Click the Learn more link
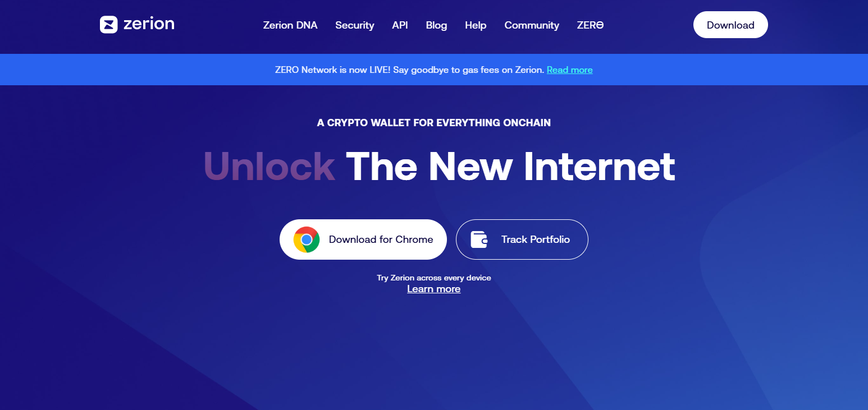Image resolution: width=868 pixels, height=410 pixels. coord(433,289)
